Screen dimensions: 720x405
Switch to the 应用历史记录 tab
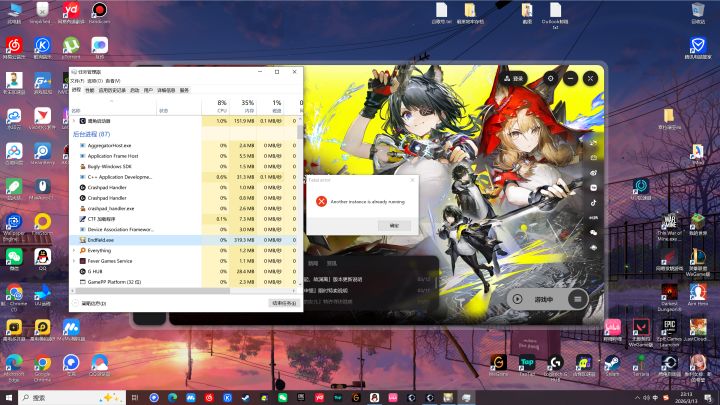tap(112, 90)
